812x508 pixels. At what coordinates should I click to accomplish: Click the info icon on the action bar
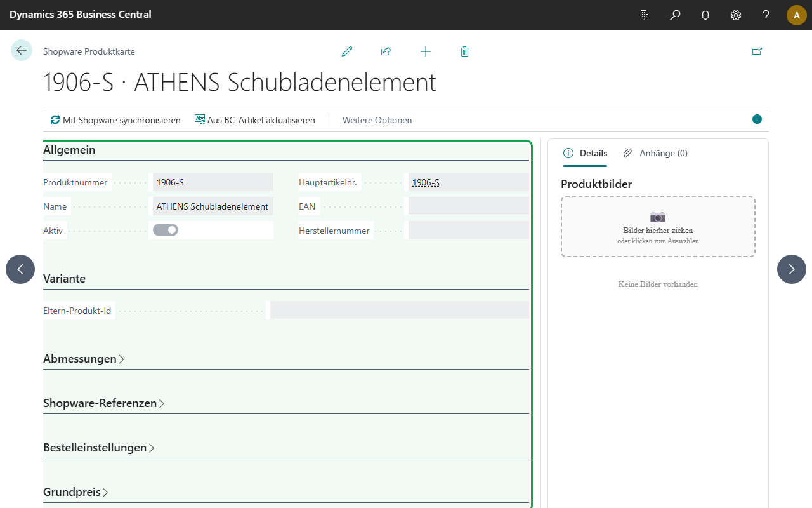[756, 119]
